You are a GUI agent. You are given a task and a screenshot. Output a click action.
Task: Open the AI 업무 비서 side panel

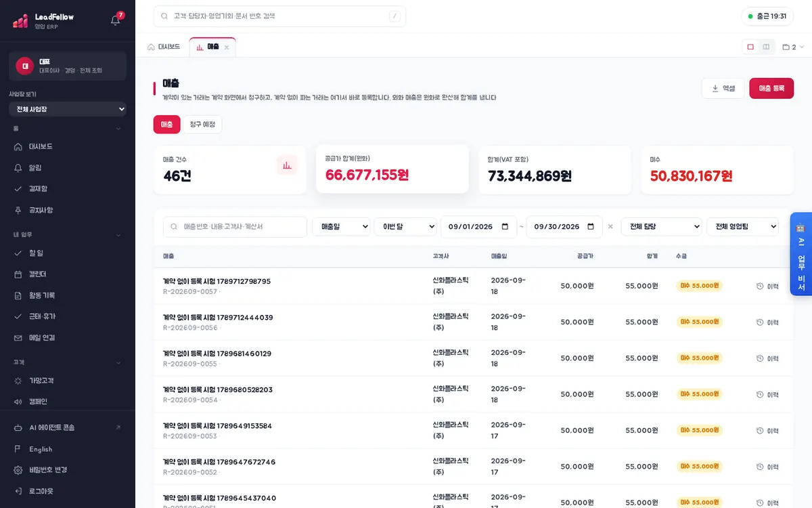[x=801, y=254]
